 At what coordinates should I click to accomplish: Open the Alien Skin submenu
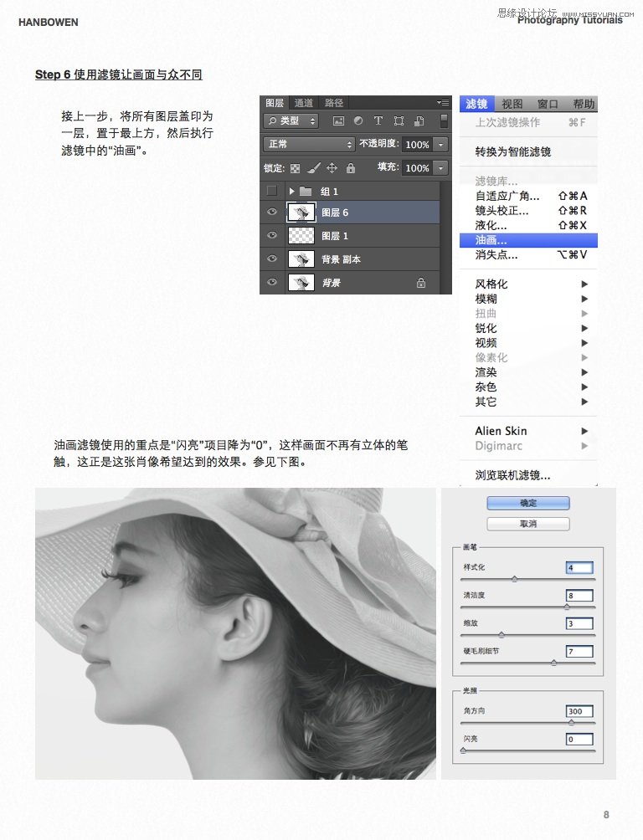click(528, 431)
